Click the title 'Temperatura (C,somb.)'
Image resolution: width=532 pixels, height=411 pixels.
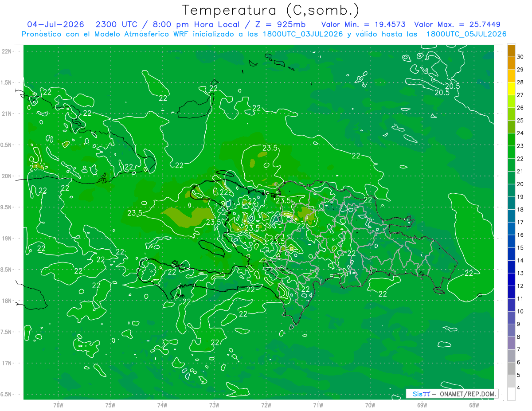[270, 11]
